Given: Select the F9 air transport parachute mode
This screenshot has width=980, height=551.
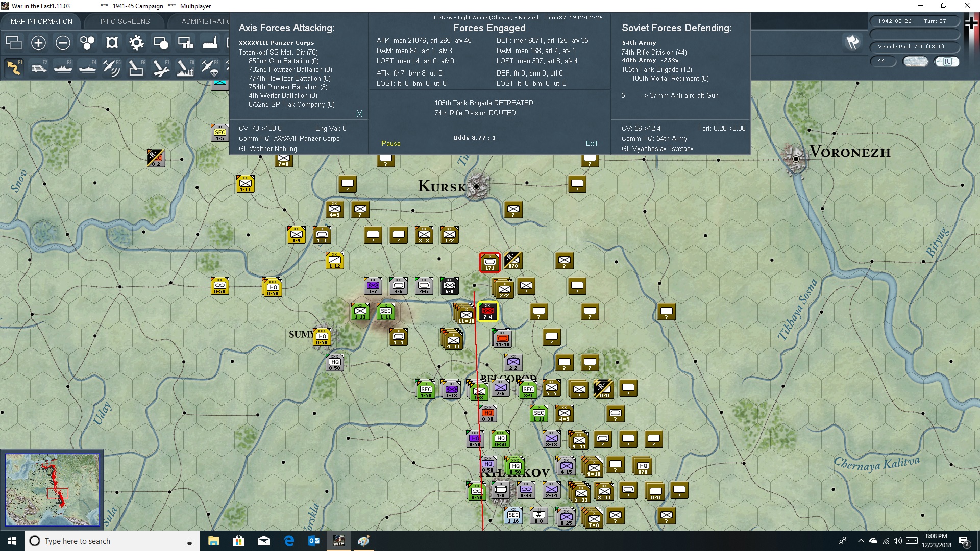Looking at the screenshot, I should pyautogui.click(x=210, y=68).
